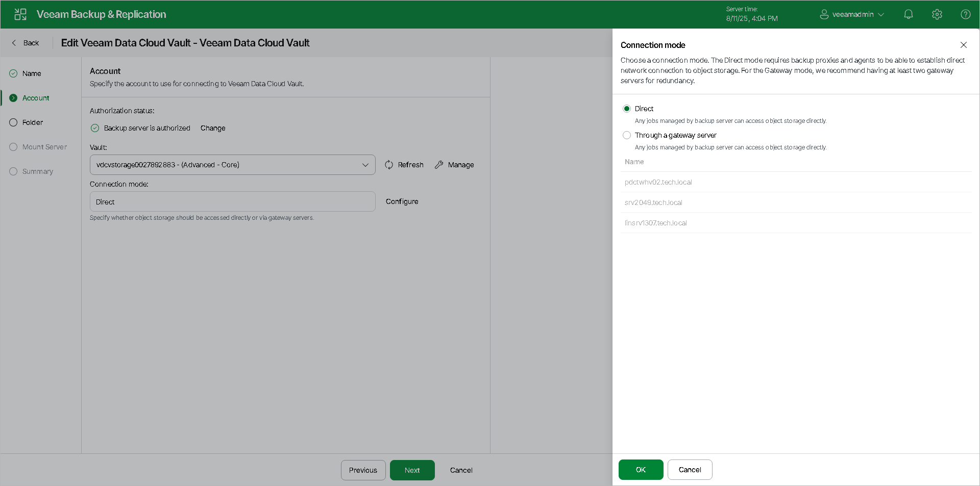Go to the Mount Server wizard step
Screen dimensions: 980x486
pyautogui.click(x=44, y=147)
